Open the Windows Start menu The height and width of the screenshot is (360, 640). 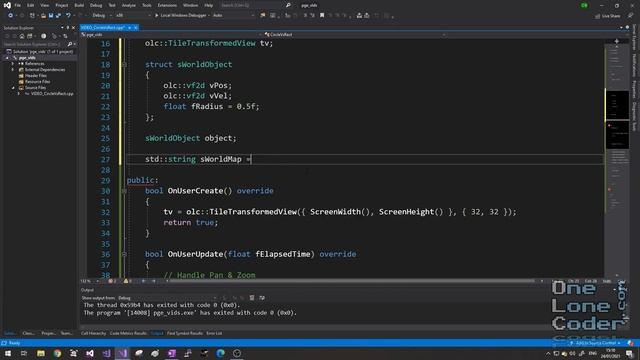click(8, 353)
